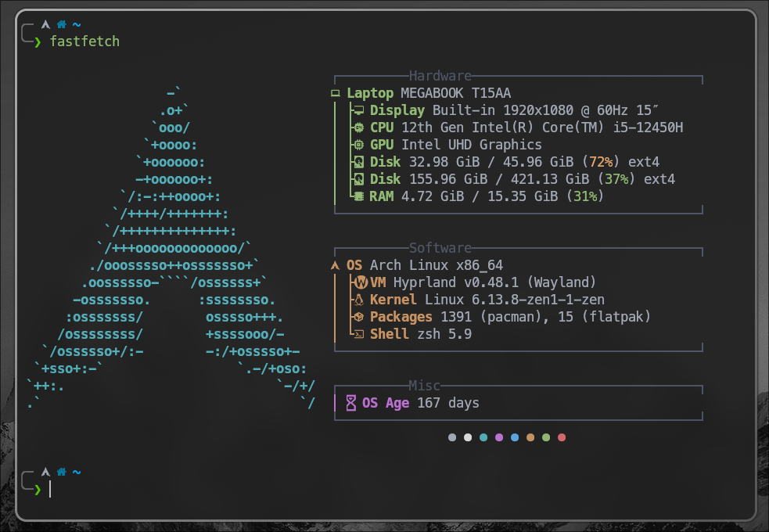Click the tilde path in the bottom prompt
Image resolution: width=769 pixels, height=532 pixels.
point(77,472)
